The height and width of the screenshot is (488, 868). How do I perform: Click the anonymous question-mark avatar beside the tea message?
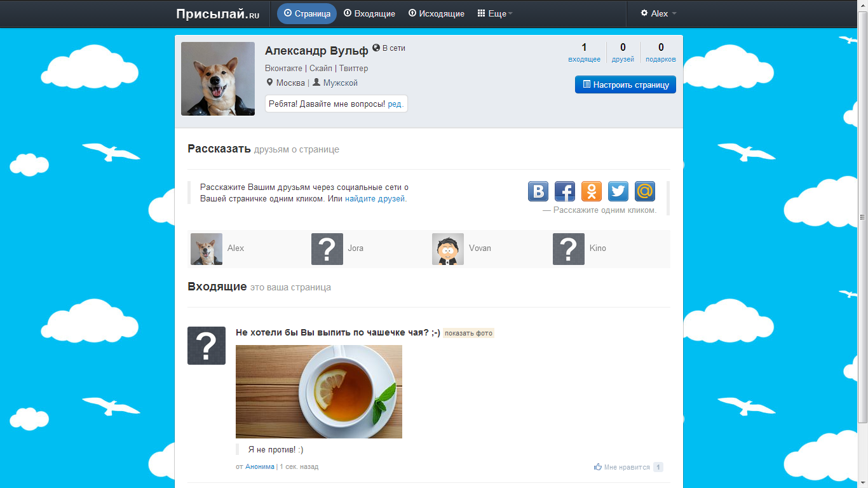point(207,346)
